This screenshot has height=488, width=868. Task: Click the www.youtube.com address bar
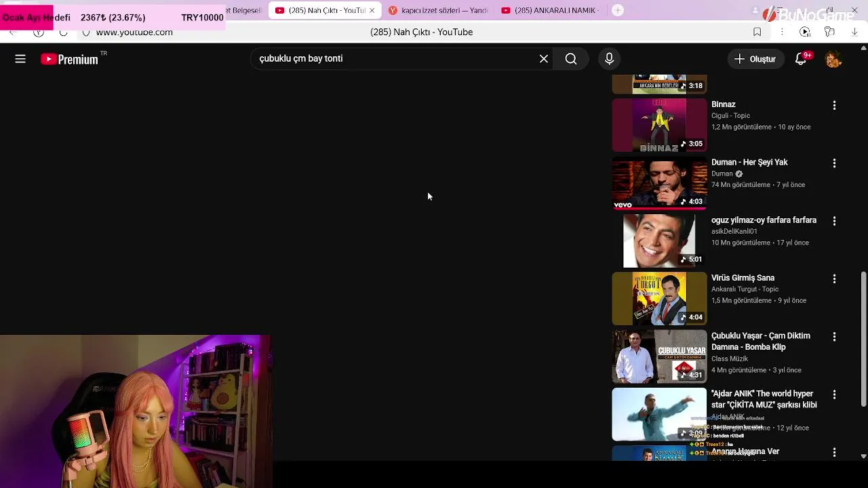coord(134,32)
